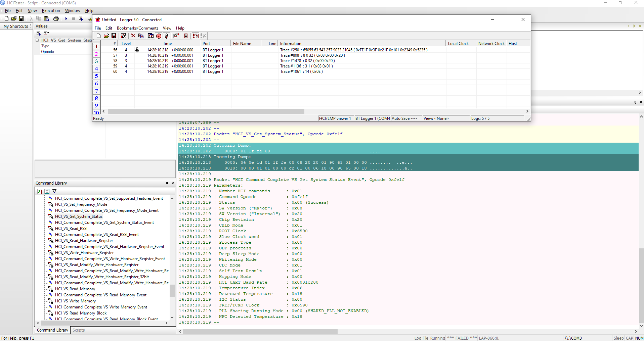Click the Logger horizontal scrollbar thumb
This screenshot has height=341, width=644.
206,111
